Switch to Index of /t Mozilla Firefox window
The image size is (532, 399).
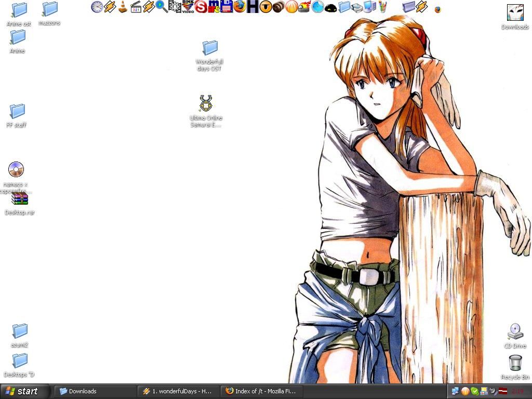click(261, 391)
